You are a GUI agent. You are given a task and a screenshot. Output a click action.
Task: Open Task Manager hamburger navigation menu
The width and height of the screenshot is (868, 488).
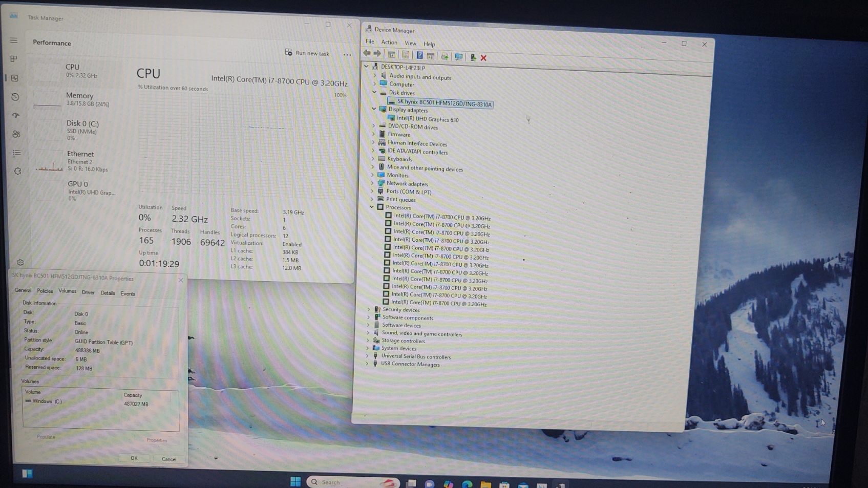click(x=14, y=40)
